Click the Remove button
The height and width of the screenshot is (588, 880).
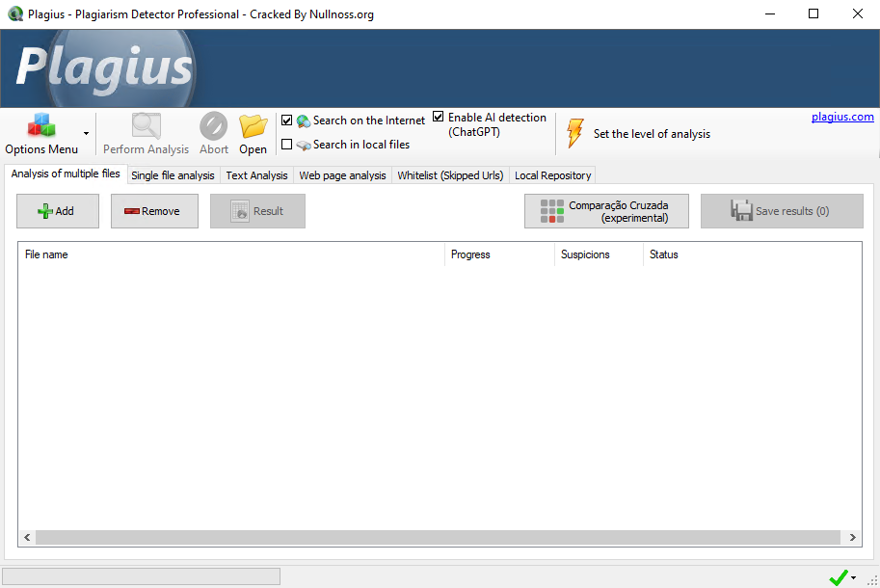coord(154,211)
